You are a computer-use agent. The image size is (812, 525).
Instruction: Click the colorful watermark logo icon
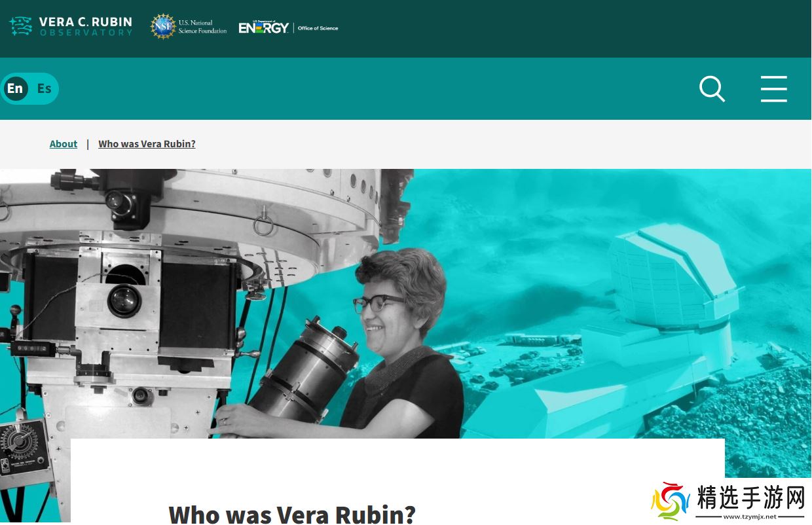671,502
